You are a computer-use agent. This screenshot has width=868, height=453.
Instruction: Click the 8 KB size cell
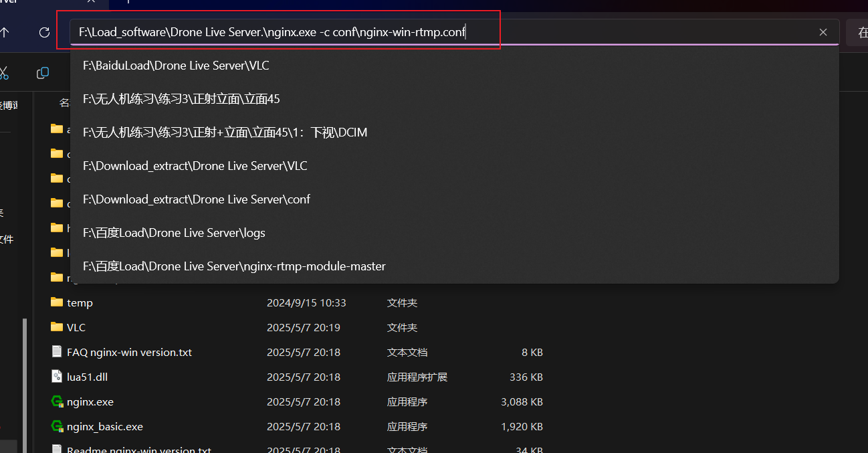532,353
